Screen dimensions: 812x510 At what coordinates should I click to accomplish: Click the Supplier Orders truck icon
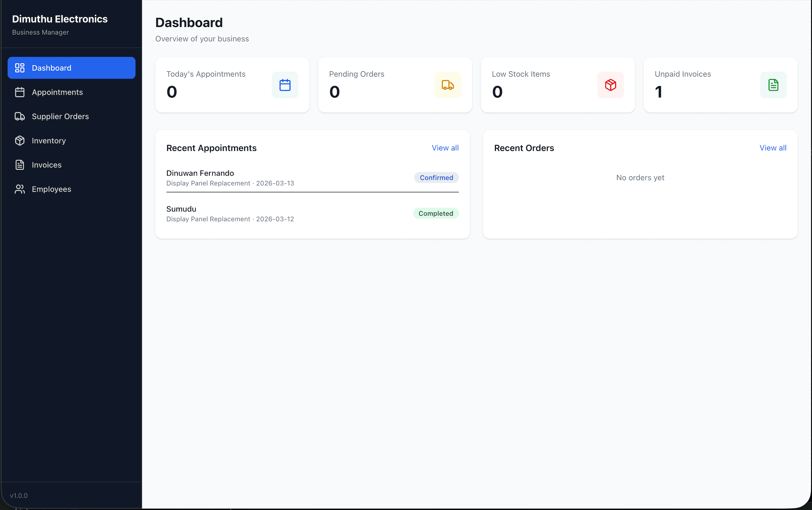coord(20,116)
